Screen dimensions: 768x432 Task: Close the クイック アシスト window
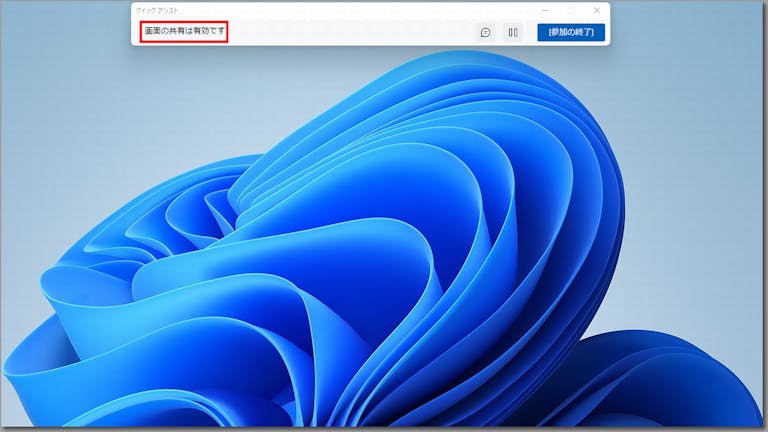(x=597, y=10)
